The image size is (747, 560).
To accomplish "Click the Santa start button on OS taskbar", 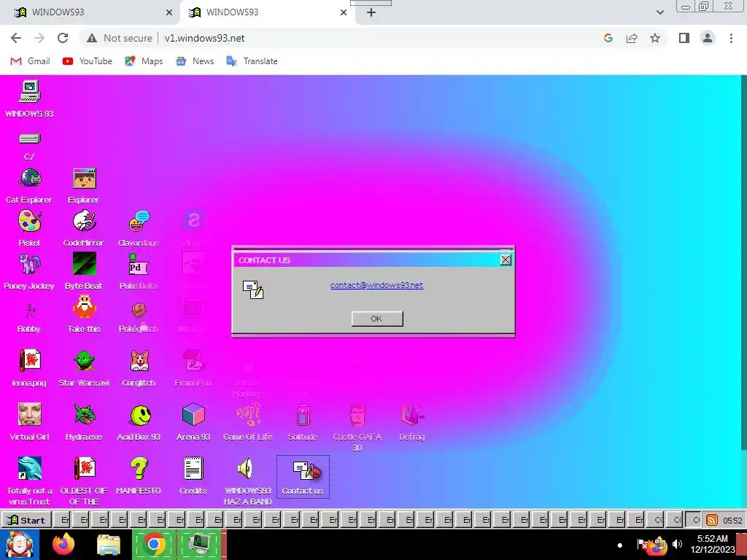I will [x=19, y=544].
